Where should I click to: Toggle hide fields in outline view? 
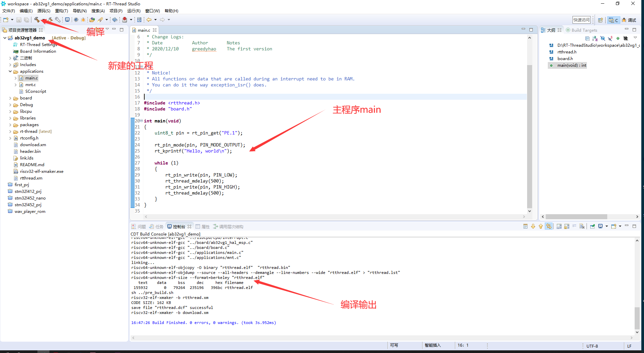click(603, 38)
